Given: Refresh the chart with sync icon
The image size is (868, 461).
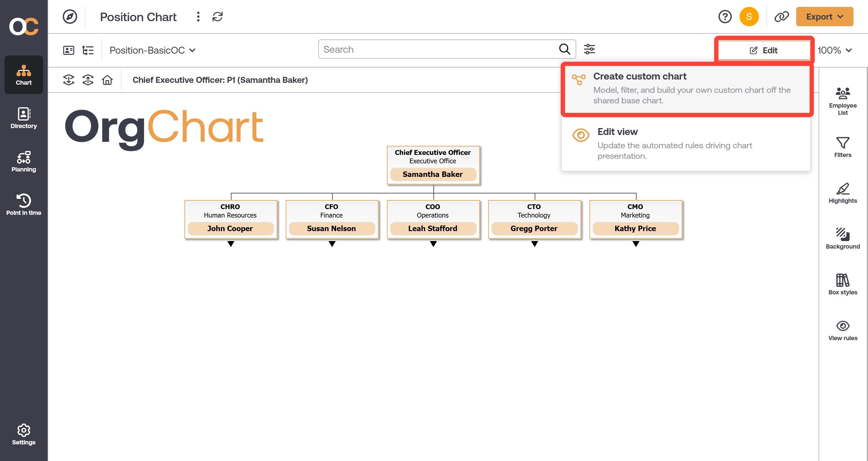Looking at the screenshot, I should [x=218, y=17].
